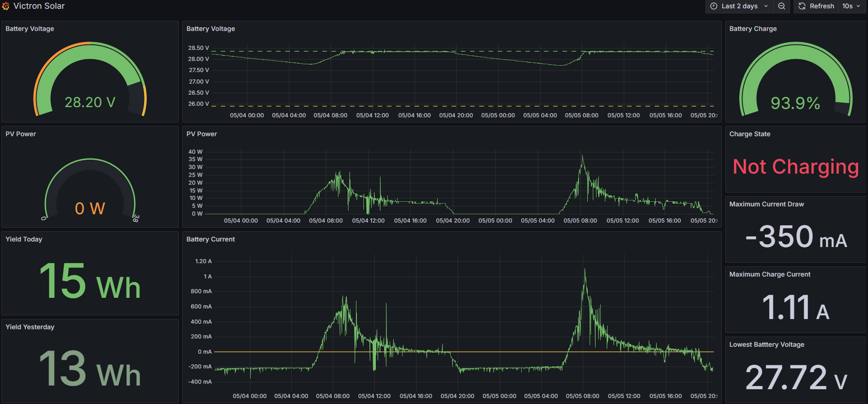The image size is (868, 404).
Task: Click the PV Power gauge panel title
Action: coord(21,134)
